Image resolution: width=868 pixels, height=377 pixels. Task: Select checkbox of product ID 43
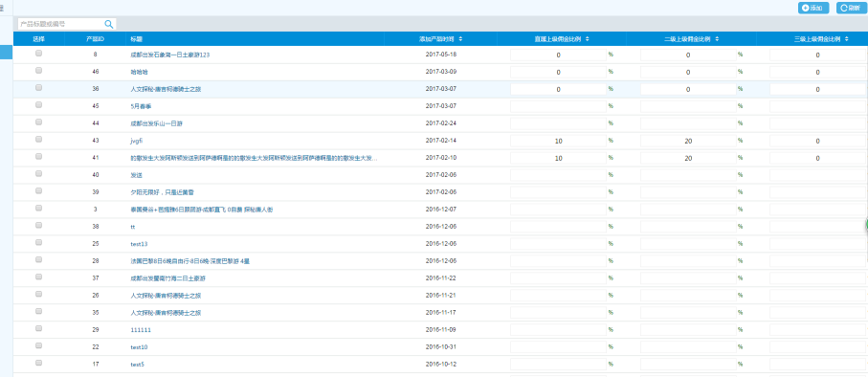(38, 139)
